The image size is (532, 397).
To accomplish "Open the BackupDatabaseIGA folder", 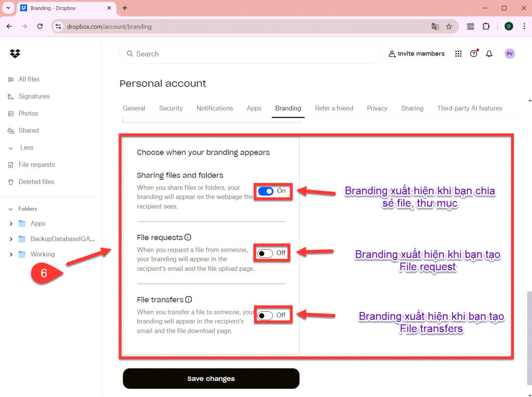I will pos(62,239).
